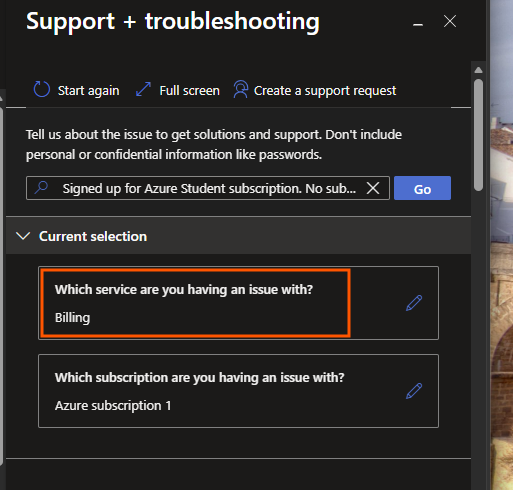Click 'Which service are you having an issue with?'
Viewport: 513px width, 490px height.
(184, 290)
